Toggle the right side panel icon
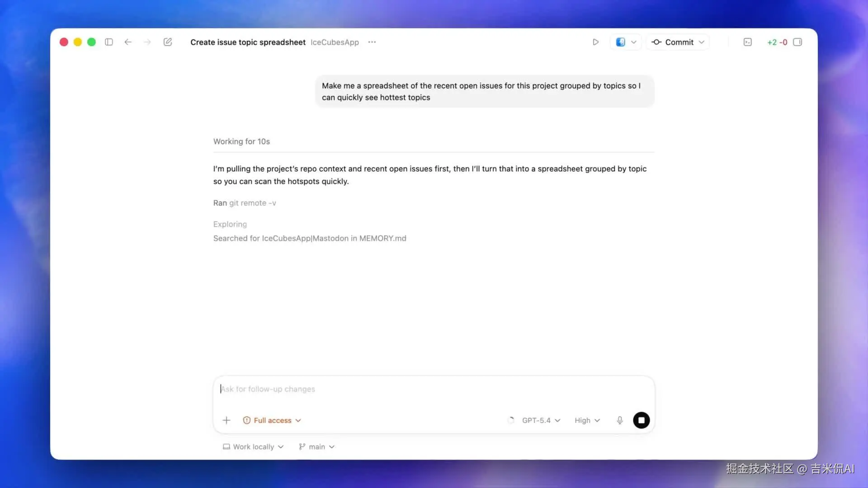The image size is (868, 488). (x=797, y=42)
